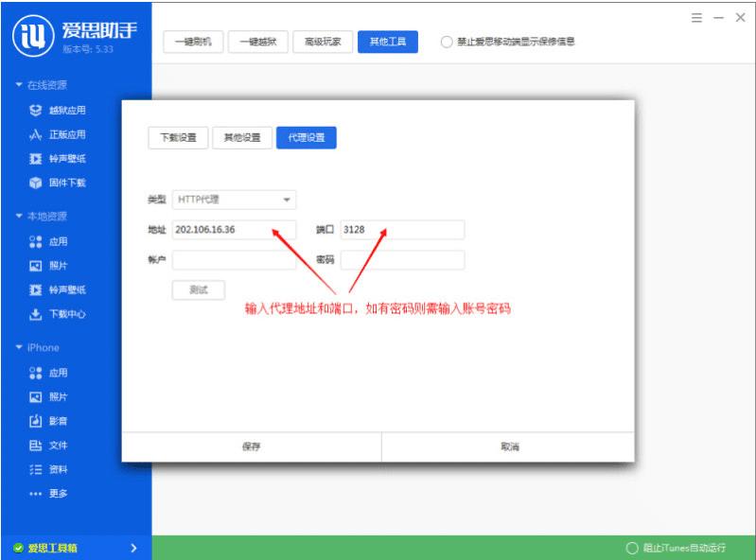Open 正版应用 app store icon

point(35,134)
